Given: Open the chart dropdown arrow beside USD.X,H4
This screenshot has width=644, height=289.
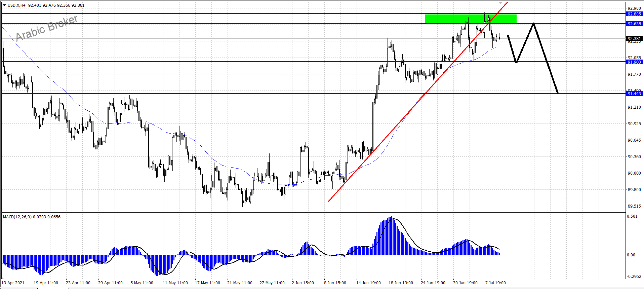Looking at the screenshot, I should point(4,5).
